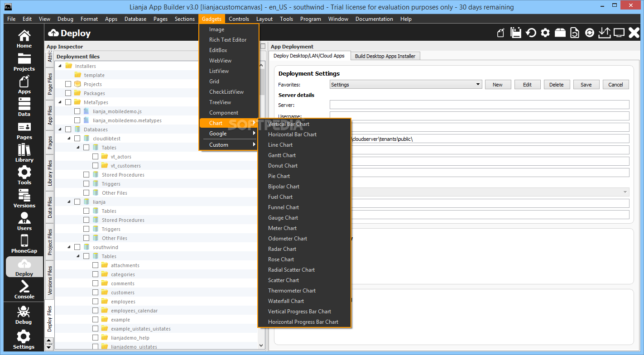Screen dimensions: 644x355
Task: Collapse the cloudlibtest tree node
Action: (69, 139)
